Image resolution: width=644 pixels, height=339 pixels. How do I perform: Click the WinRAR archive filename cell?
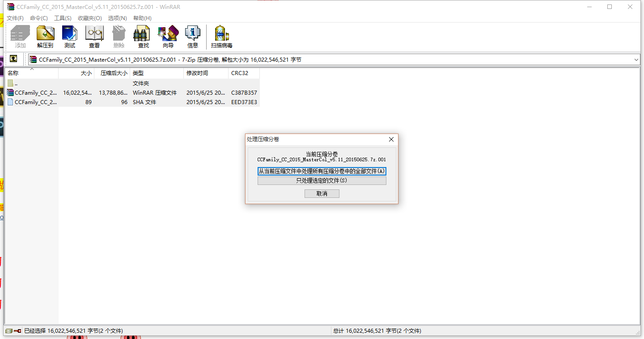click(36, 93)
